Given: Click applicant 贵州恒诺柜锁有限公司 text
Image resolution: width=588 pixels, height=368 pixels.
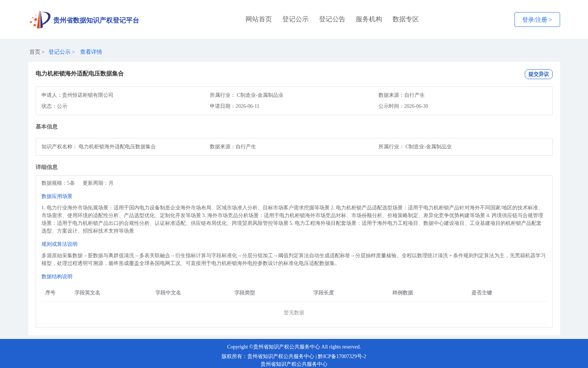Looking at the screenshot, I should 88,95.
